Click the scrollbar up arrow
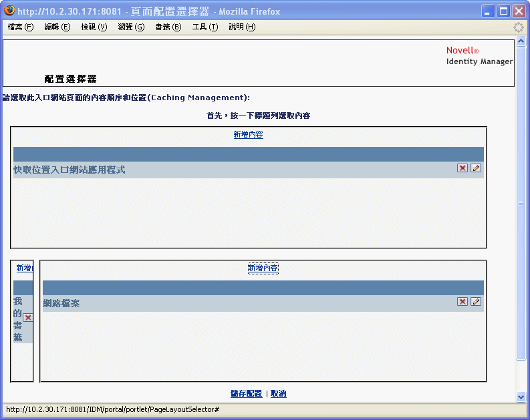Image resolution: width=530 pixels, height=420 pixels. pos(521,41)
